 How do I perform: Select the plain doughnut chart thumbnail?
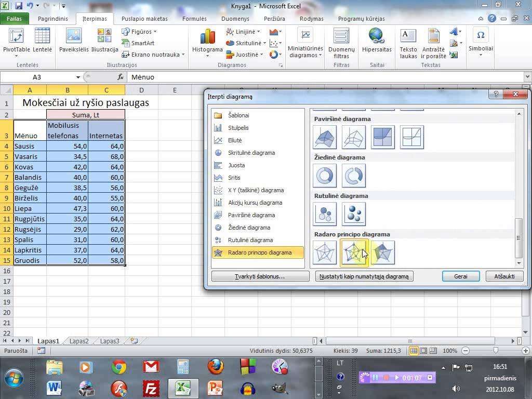(325, 176)
